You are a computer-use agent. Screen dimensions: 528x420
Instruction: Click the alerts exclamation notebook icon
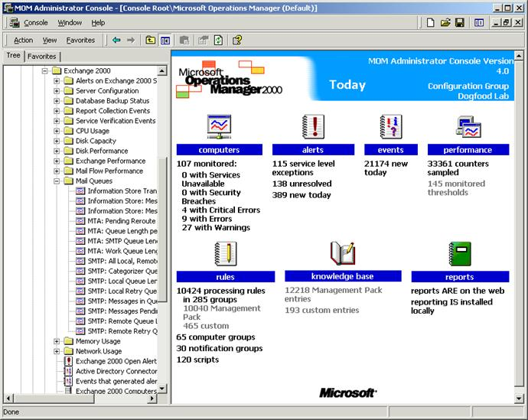313,126
